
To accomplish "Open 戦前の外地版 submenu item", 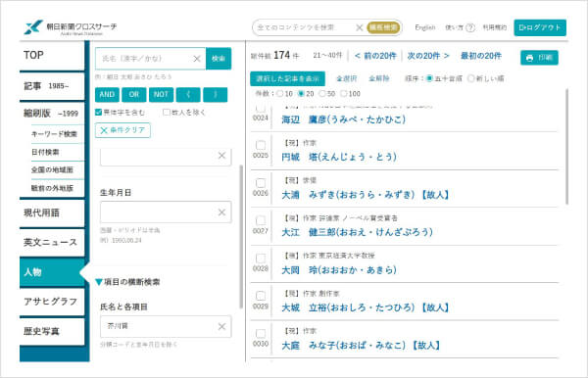I will [x=52, y=188].
